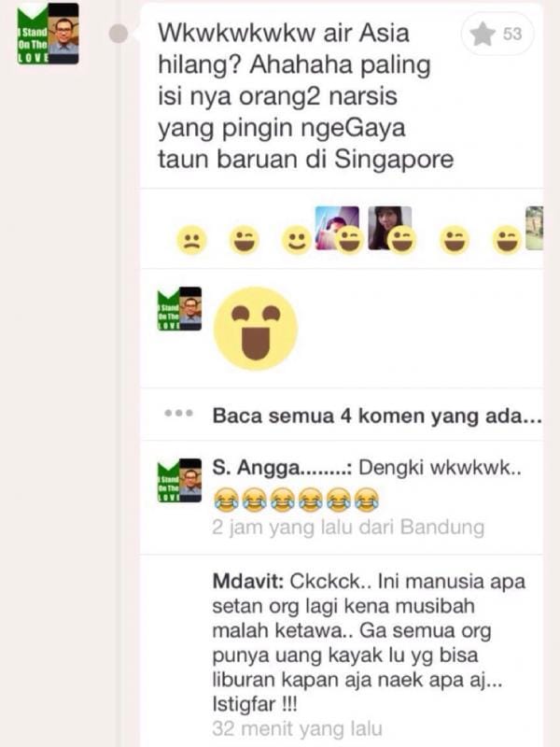Open the main post text about Air Asia
This screenshot has height=747, width=560.
point(305,96)
